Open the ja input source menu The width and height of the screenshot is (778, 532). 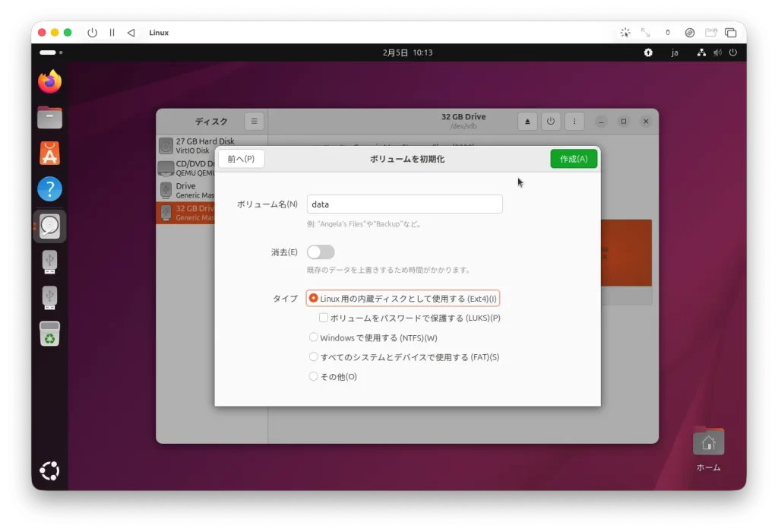(x=674, y=53)
